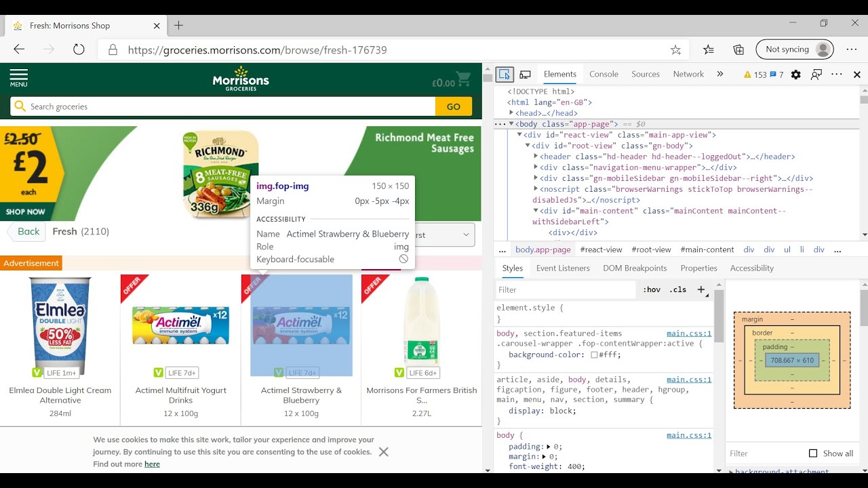This screenshot has height=488, width=868.
Task: Switch to the Console tab
Action: 604,74
